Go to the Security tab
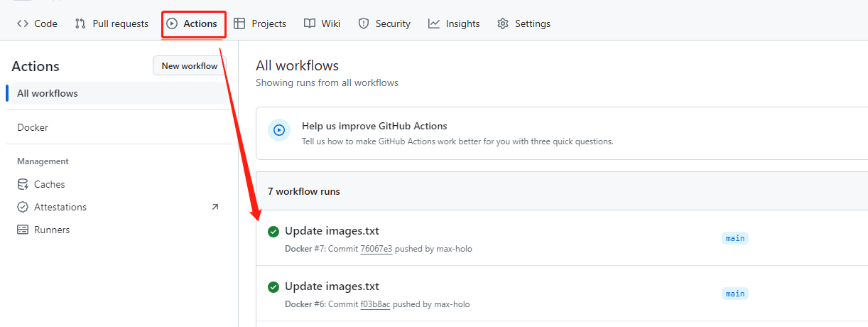This screenshot has height=327, width=868. point(384,23)
